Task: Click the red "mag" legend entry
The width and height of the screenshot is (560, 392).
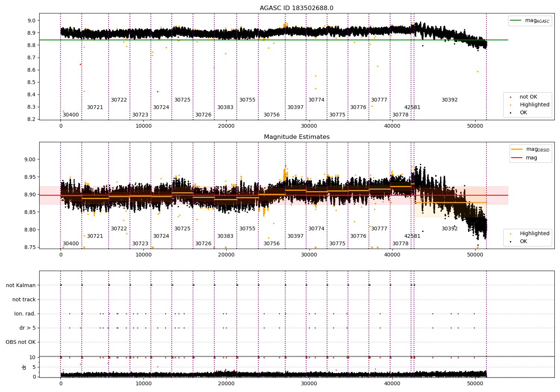Action: click(524, 158)
